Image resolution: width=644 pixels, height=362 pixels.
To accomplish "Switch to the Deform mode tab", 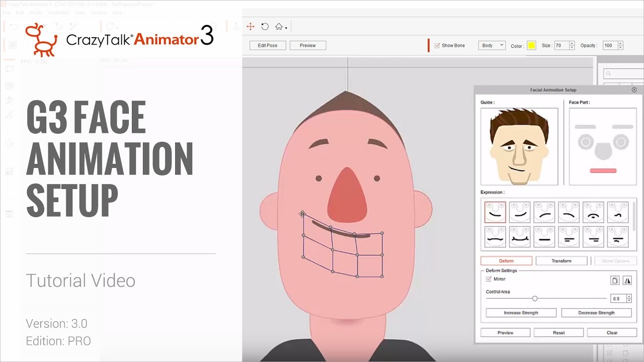I will (506, 261).
